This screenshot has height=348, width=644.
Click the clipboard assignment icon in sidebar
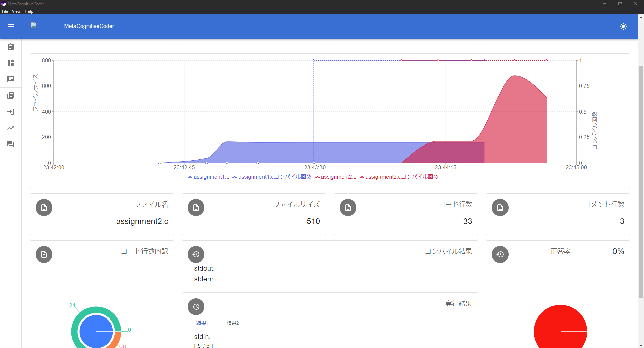click(x=11, y=47)
